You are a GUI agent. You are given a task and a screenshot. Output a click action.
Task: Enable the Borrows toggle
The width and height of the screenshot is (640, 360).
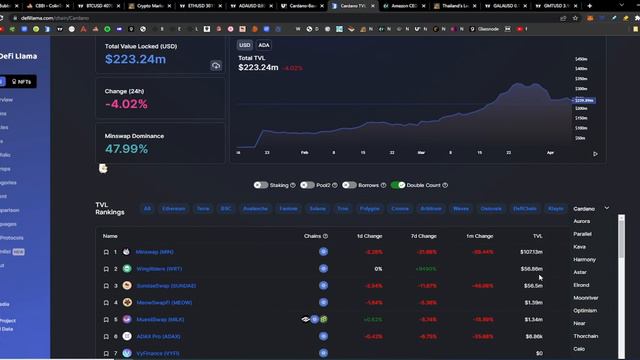pos(349,185)
